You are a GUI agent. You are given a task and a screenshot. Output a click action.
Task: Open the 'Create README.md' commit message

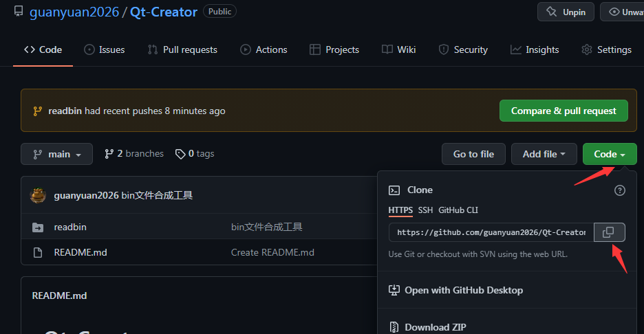point(272,252)
